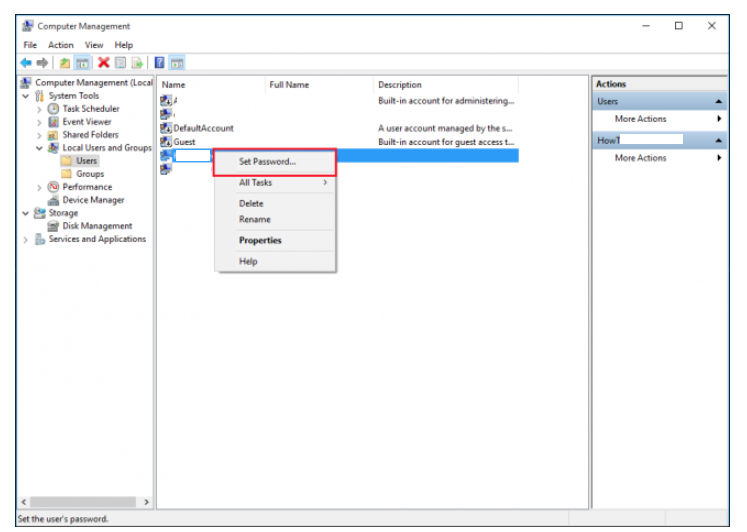Select the Groups tree item
This screenshot has width=747, height=532.
point(90,174)
